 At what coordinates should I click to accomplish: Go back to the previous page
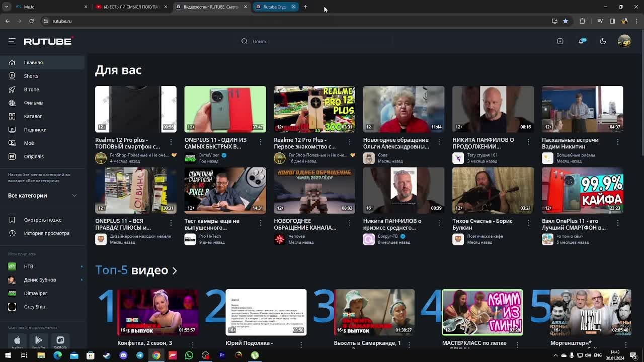(8, 21)
